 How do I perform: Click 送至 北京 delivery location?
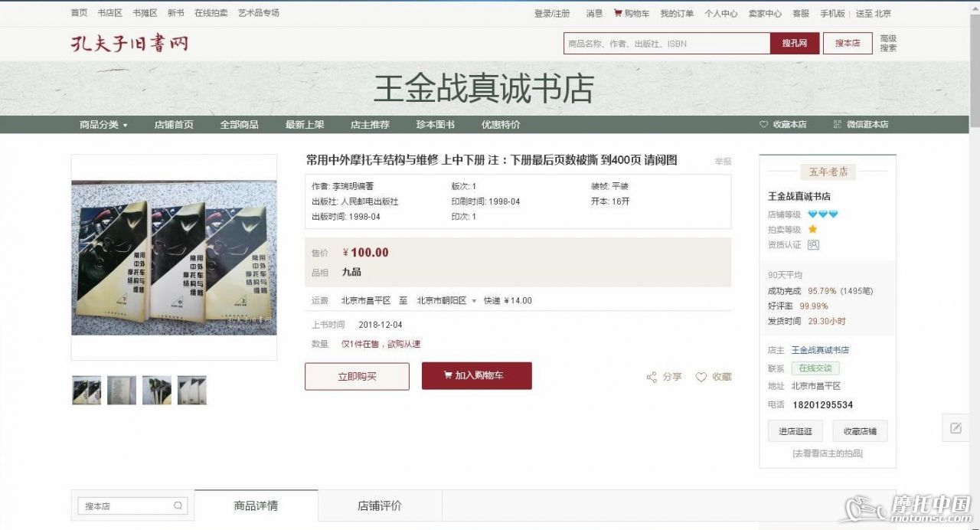[x=874, y=13]
